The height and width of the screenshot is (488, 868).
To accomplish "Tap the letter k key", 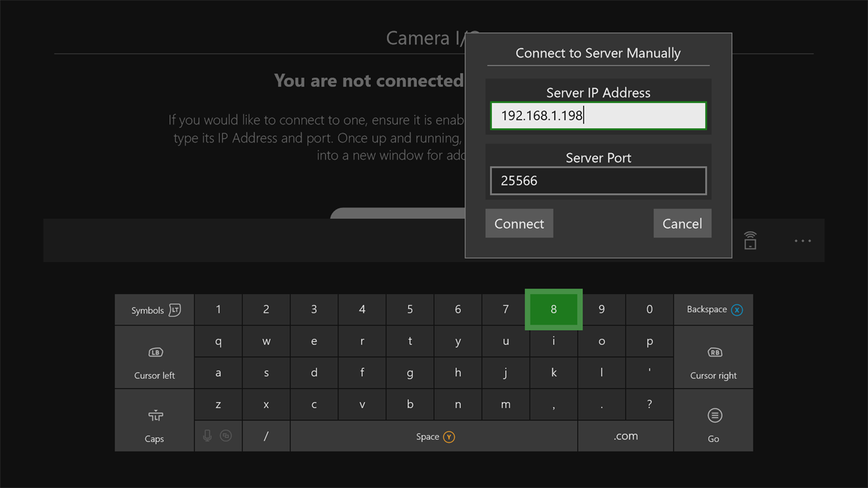I will (553, 373).
